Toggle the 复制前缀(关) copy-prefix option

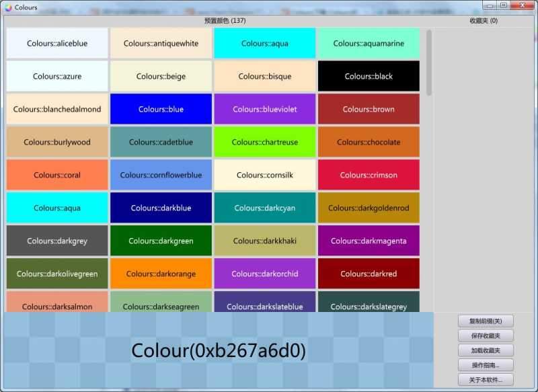point(485,321)
